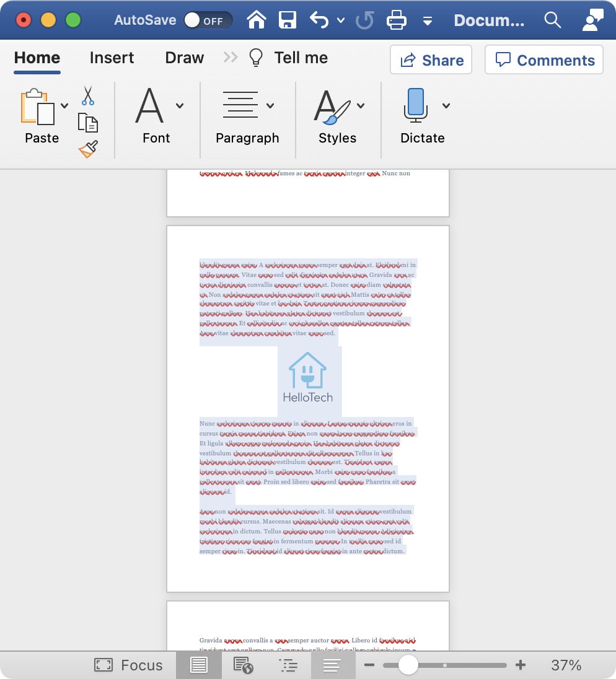Zoom in with the plus button
Screen dimensions: 616x679
click(x=521, y=665)
